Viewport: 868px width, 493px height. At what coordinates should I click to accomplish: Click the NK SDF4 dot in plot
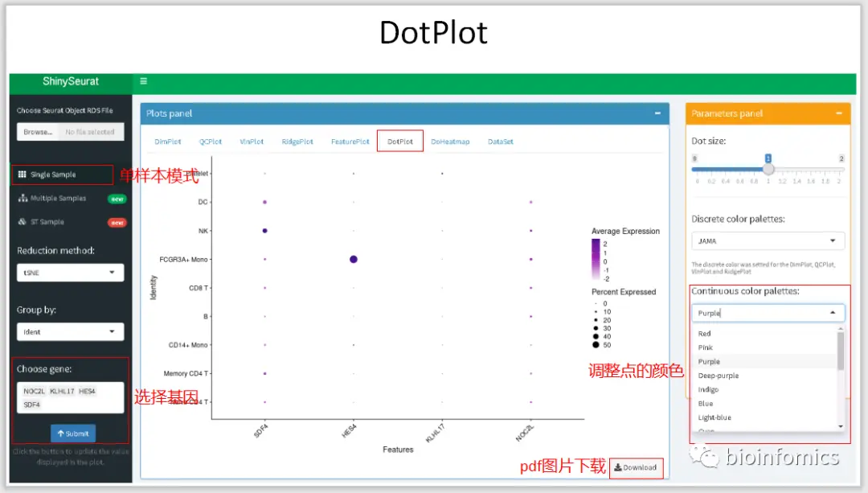click(264, 231)
